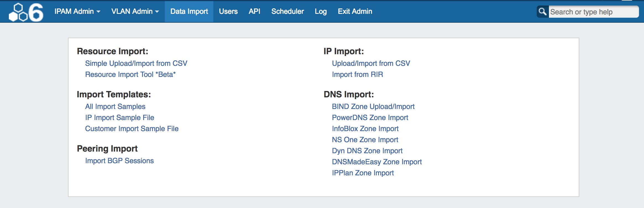The image size is (644, 208).
Task: Open the VLAN Admin dropdown menu
Action: (135, 11)
